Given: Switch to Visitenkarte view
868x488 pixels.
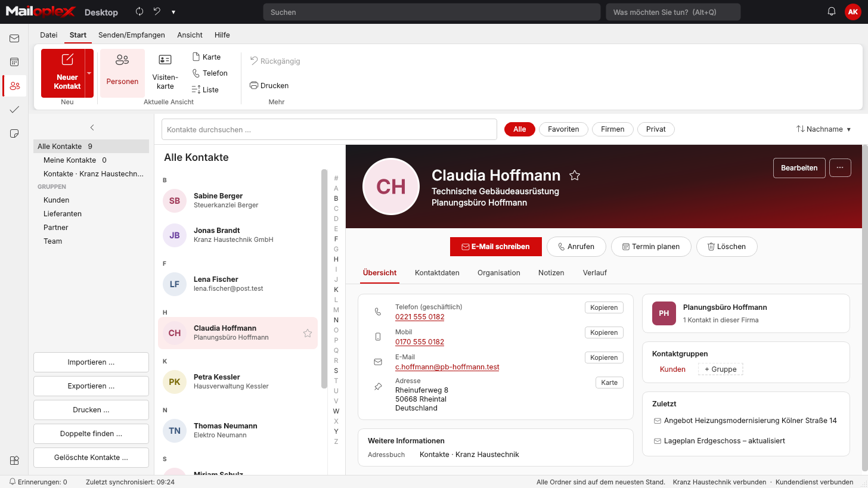Looking at the screenshot, I should [x=165, y=73].
